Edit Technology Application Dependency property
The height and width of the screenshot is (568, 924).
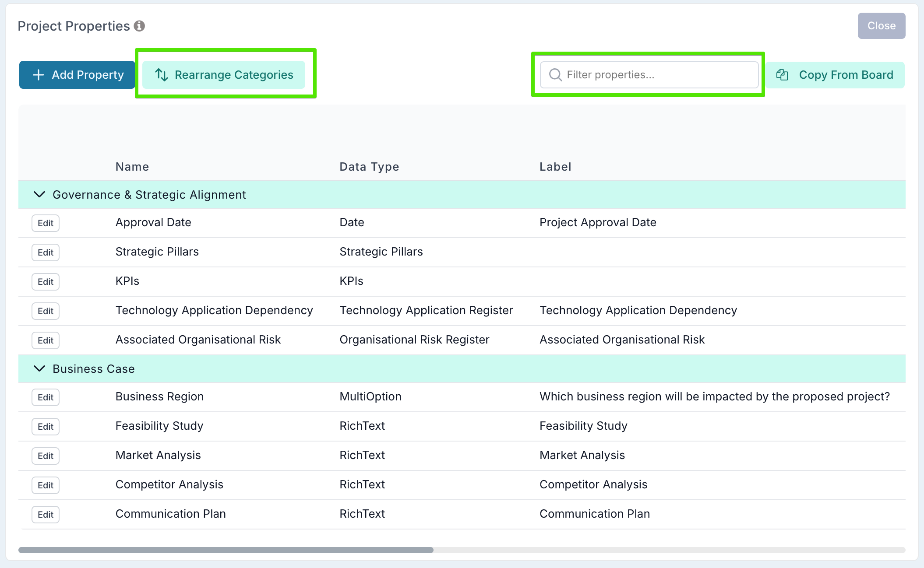point(46,311)
